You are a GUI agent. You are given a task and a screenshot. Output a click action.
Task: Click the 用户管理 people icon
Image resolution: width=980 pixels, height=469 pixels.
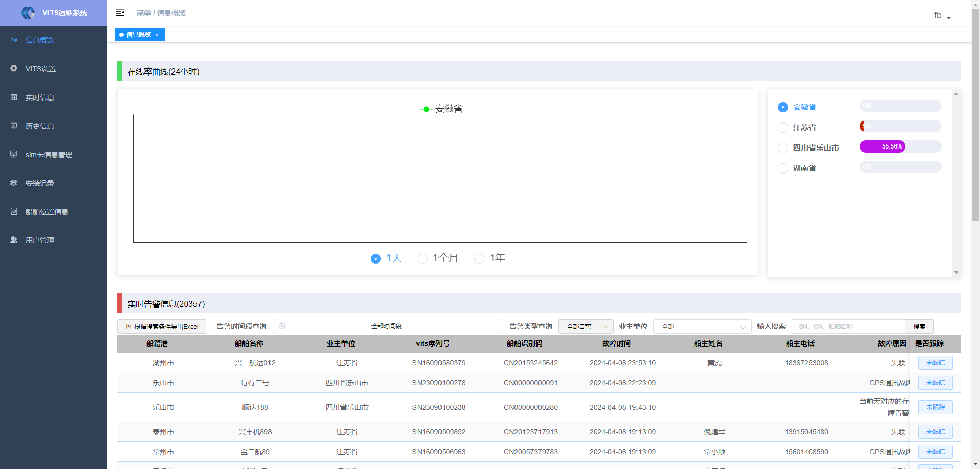point(14,240)
